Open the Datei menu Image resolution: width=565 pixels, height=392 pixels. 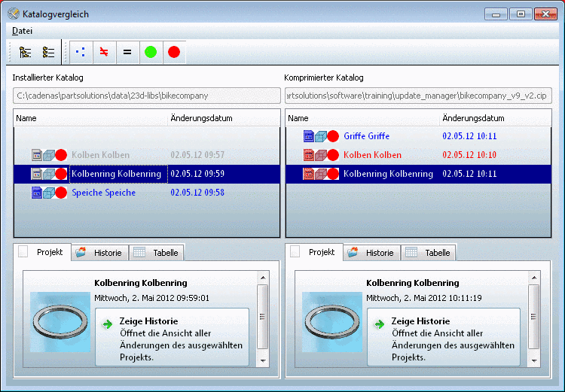tap(22, 31)
